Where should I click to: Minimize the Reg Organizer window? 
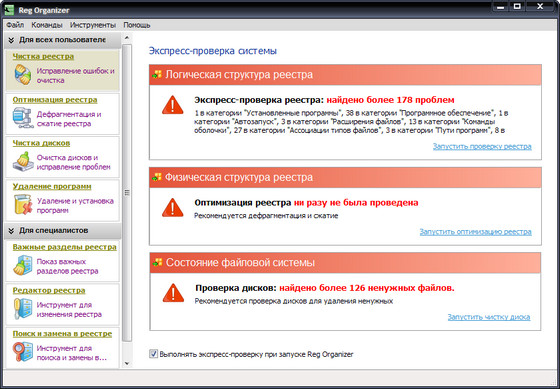point(501,6)
